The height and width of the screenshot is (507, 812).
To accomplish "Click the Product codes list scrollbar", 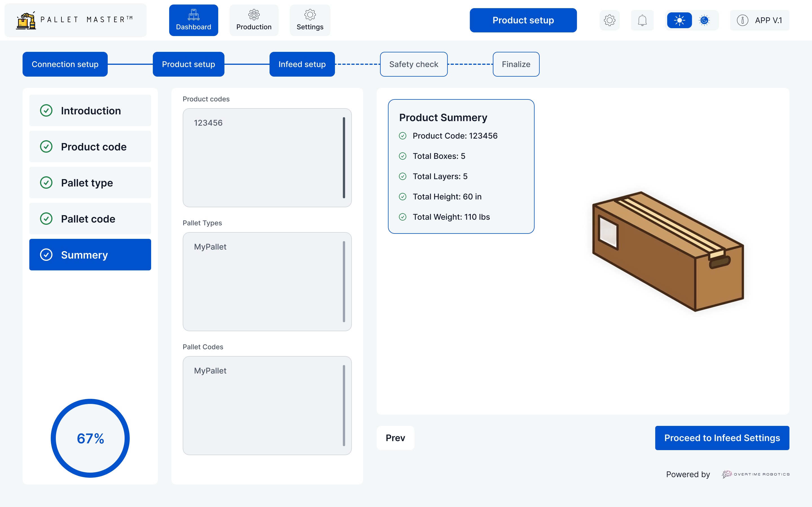I will [344, 158].
